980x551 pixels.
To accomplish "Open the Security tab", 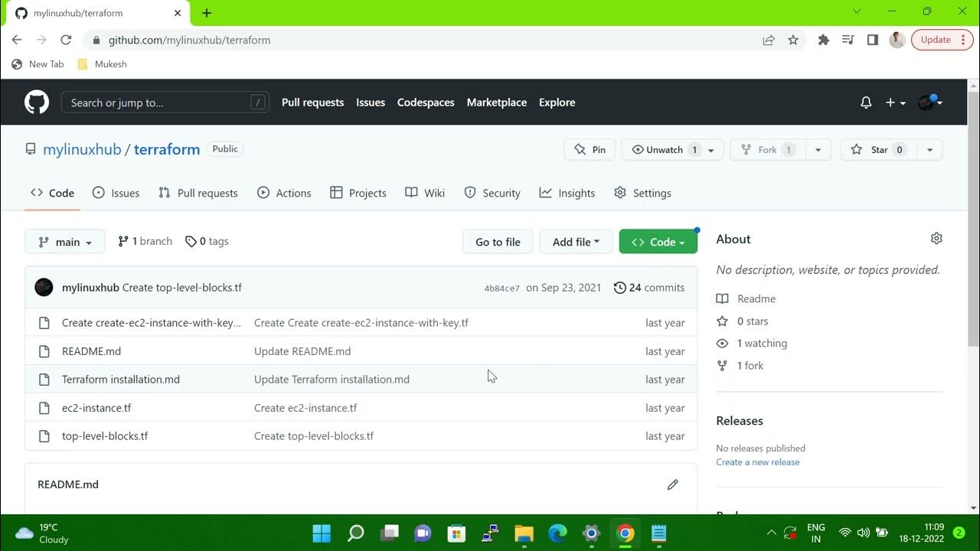I will 492,193.
